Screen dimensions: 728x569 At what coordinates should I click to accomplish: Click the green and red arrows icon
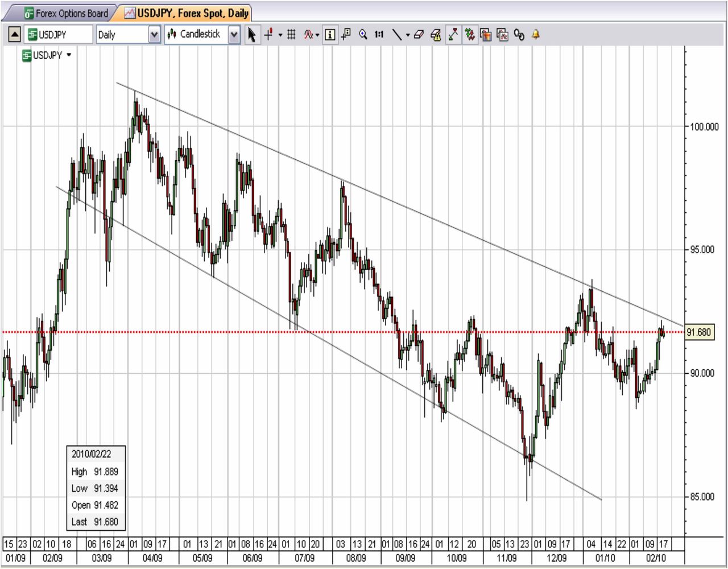point(470,35)
